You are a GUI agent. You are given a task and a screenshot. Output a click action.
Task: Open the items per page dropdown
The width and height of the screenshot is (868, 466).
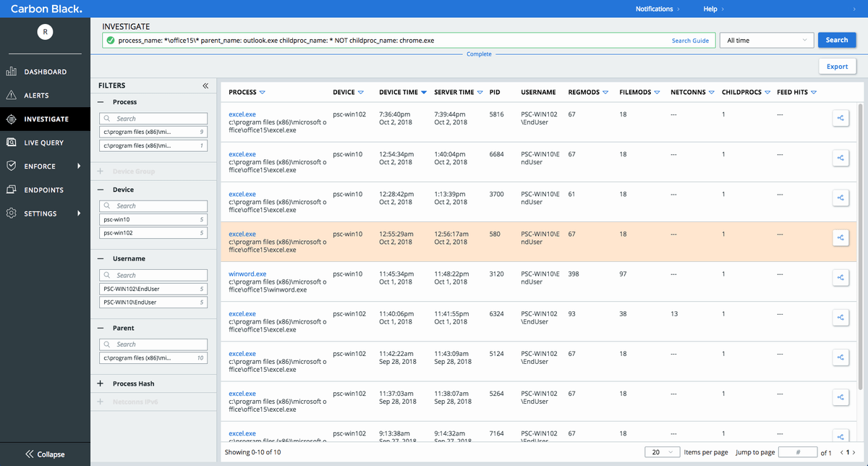click(663, 452)
